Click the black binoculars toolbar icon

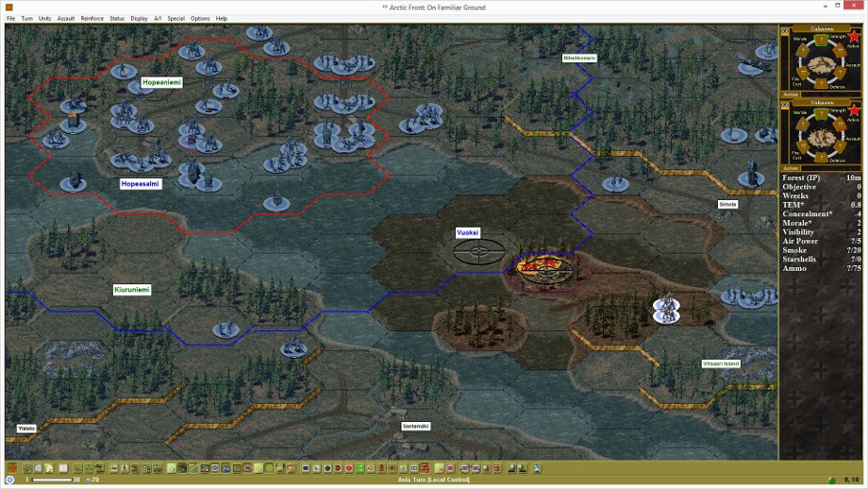click(392, 468)
